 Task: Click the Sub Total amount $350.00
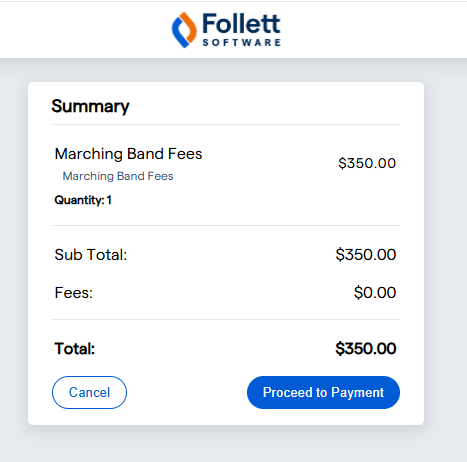click(366, 255)
